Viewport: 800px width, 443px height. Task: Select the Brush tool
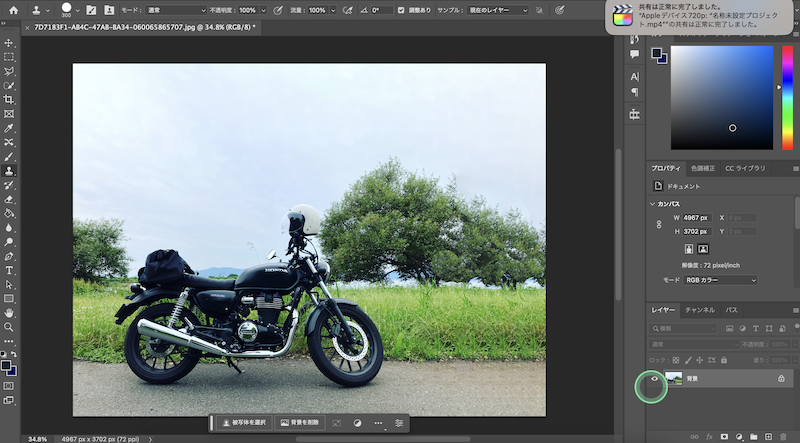(x=9, y=157)
